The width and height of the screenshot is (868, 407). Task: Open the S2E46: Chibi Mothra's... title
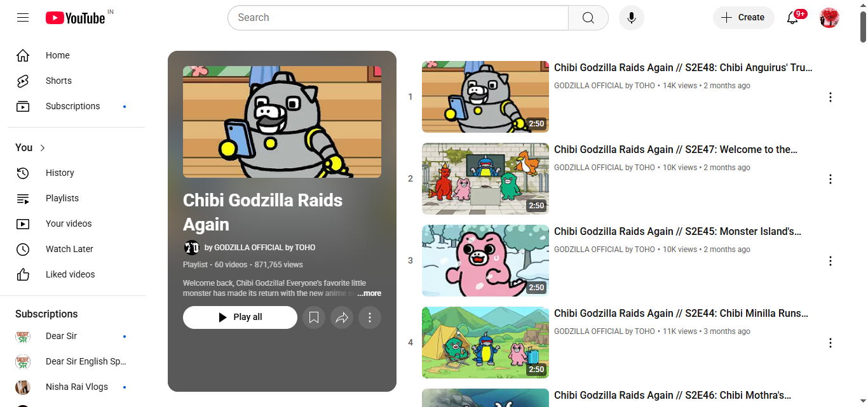coord(672,396)
